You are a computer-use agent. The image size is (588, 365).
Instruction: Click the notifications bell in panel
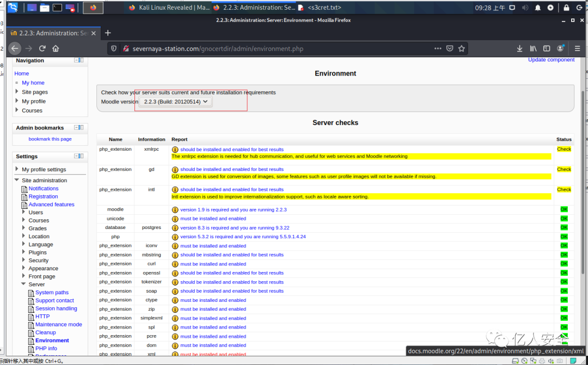coord(538,8)
